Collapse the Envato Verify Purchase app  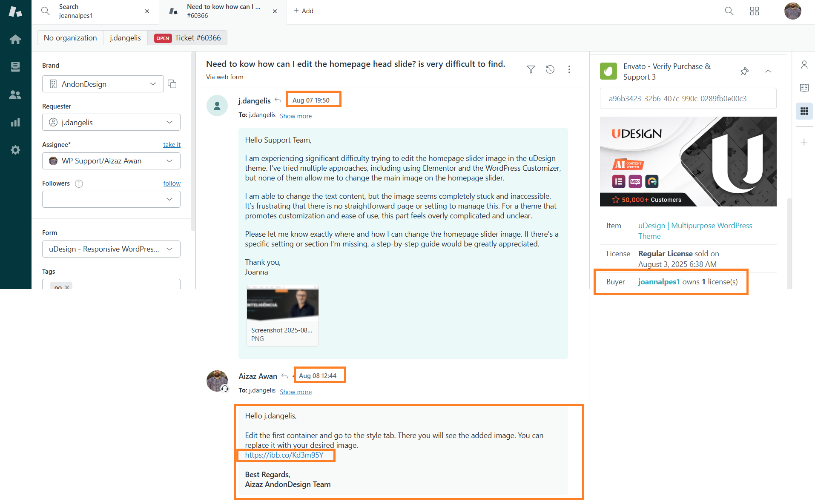(x=768, y=71)
